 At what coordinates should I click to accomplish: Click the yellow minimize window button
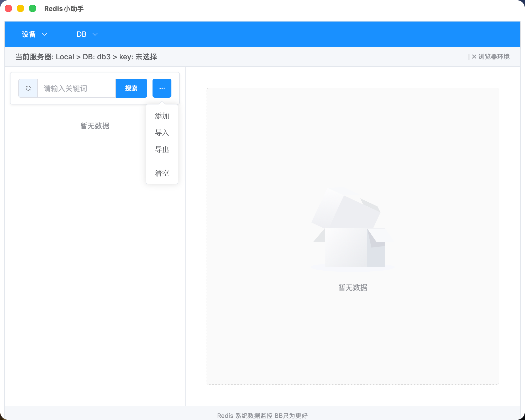(20, 8)
